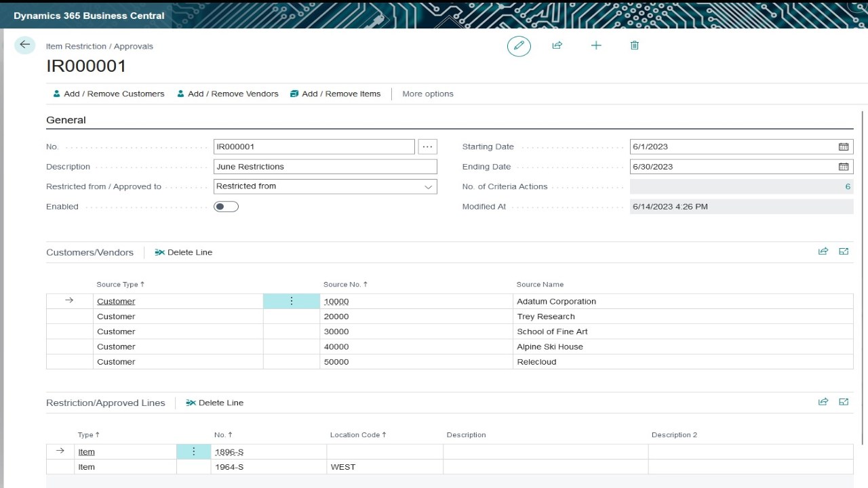Click Source No. 50000 cell
The height and width of the screenshot is (488, 868).
pyautogui.click(x=416, y=361)
